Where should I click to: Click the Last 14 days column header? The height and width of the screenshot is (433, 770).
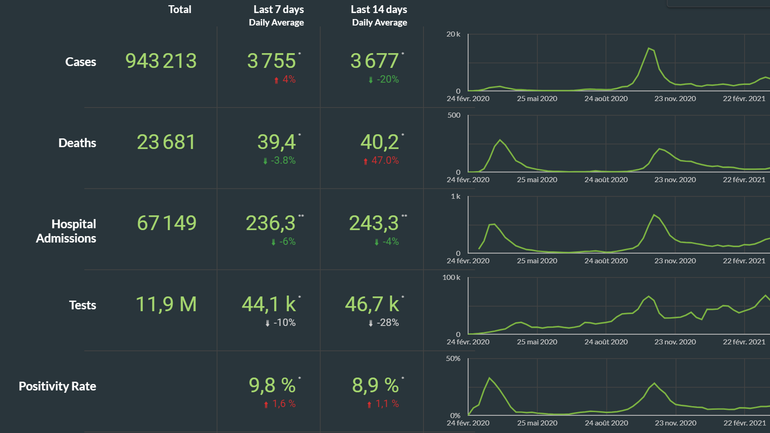tap(377, 10)
